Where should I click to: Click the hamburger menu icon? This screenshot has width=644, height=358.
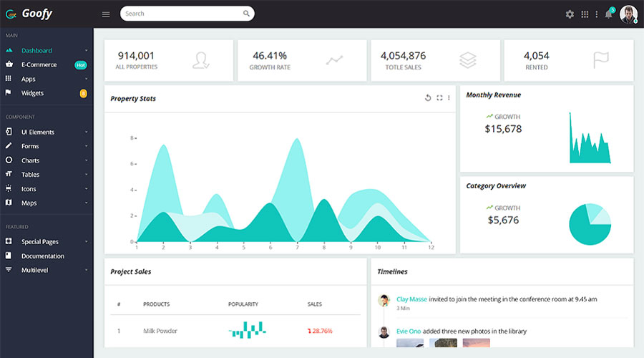coord(106,14)
